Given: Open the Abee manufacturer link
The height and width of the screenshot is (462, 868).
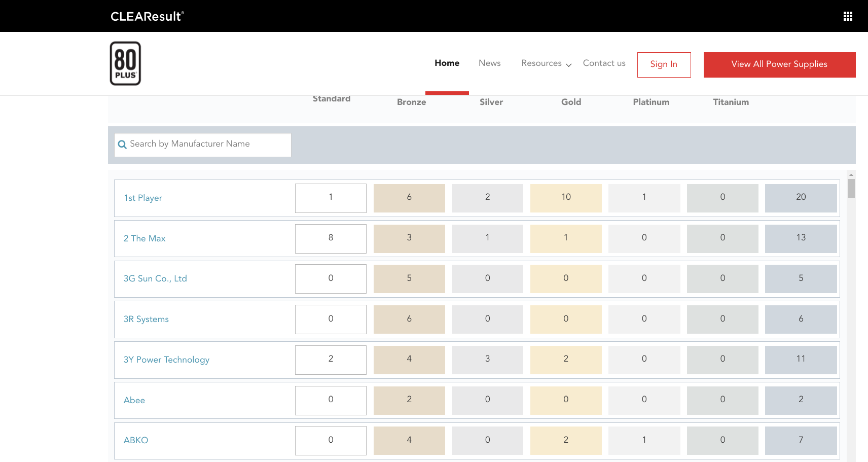Looking at the screenshot, I should (134, 400).
